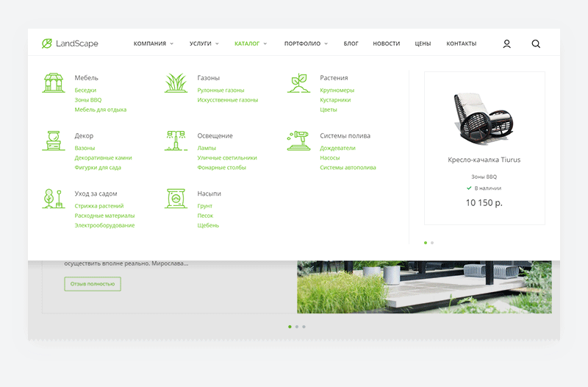Select the third dot of the bottom slider

304,326
